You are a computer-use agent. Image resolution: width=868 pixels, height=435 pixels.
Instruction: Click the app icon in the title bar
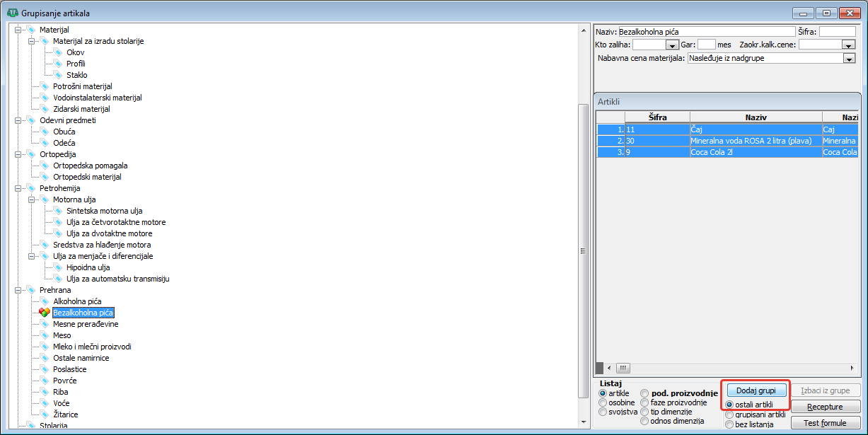pos(11,13)
